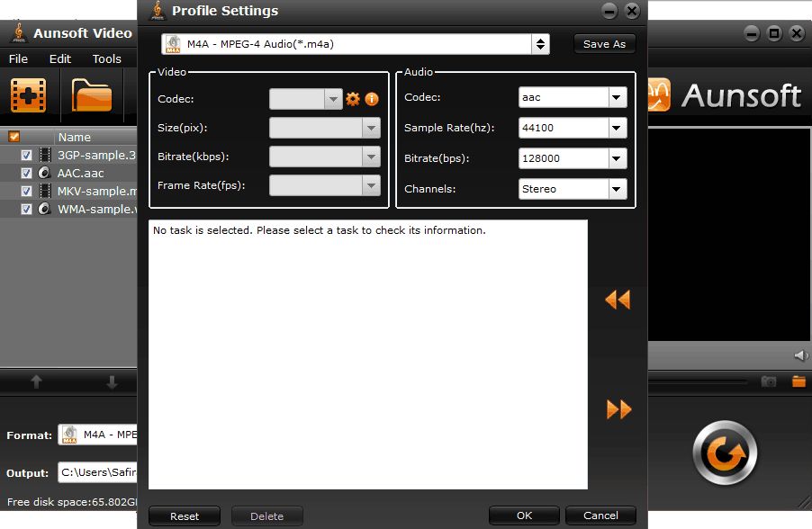Click audio icon beside WMA-sample file
The image size is (812, 529).
point(44,209)
